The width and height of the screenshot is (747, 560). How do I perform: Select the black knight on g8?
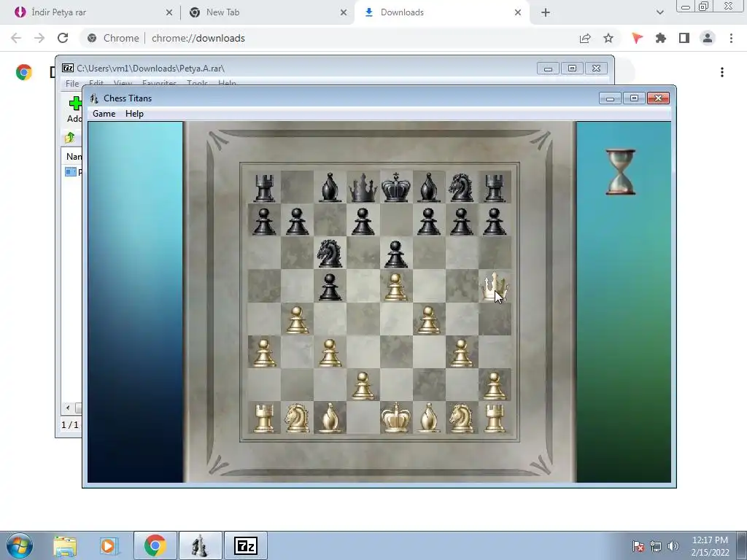pyautogui.click(x=461, y=187)
